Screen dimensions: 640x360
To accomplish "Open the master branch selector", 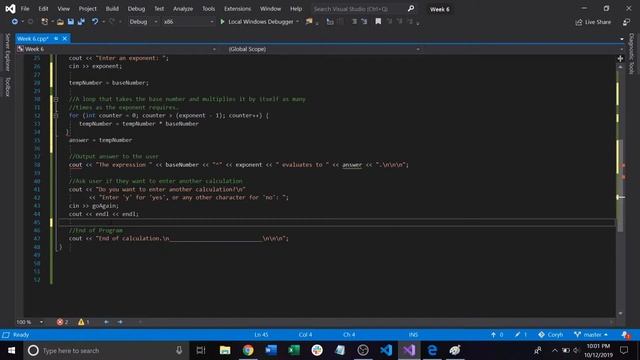I will pyautogui.click(x=591, y=335).
